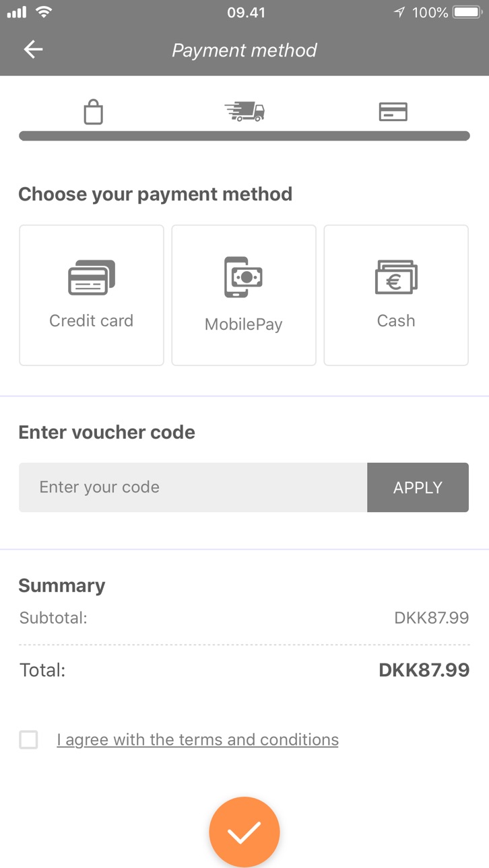Tap the shopping bag step icon
The height and width of the screenshot is (868, 489).
point(93,112)
